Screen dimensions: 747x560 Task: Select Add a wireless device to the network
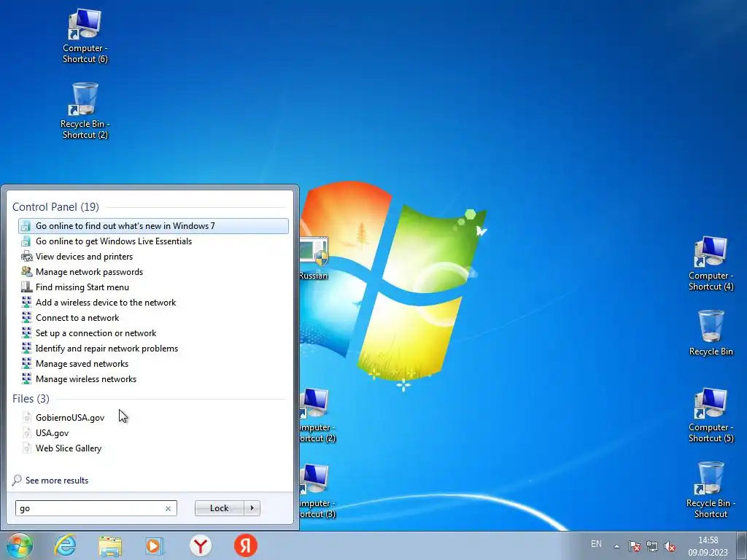153,303
